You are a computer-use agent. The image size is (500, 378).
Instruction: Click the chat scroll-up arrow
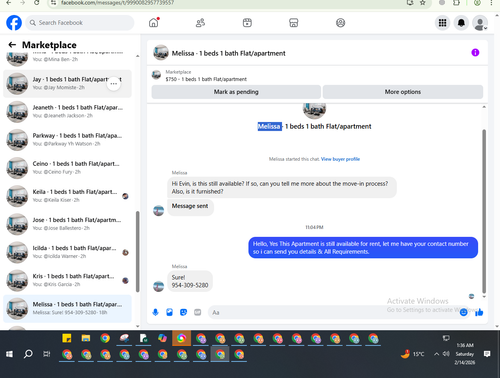pos(484,107)
